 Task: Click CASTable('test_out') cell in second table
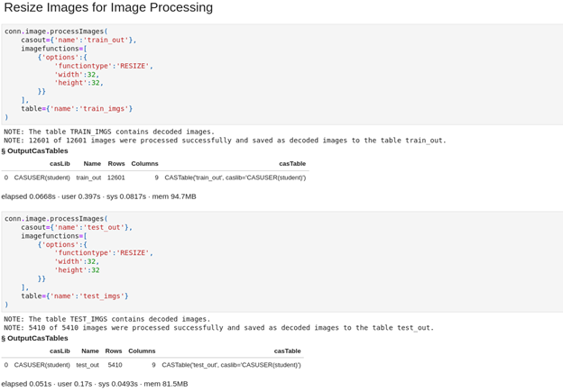(231, 365)
